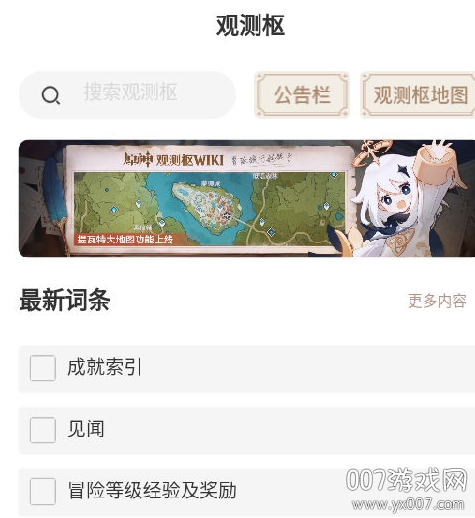
Task: Tick the box beside 冒险等级经验及奖励
Action: point(43,491)
